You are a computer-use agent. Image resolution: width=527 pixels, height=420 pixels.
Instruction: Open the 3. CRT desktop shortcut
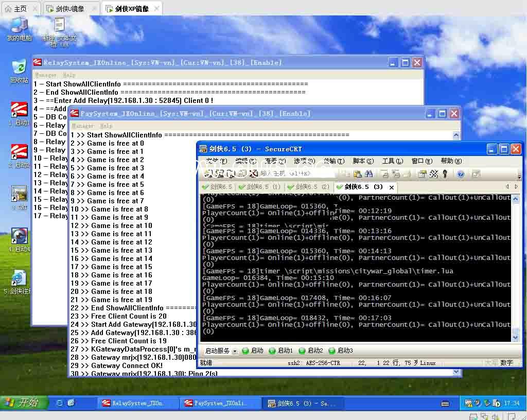click(x=19, y=197)
